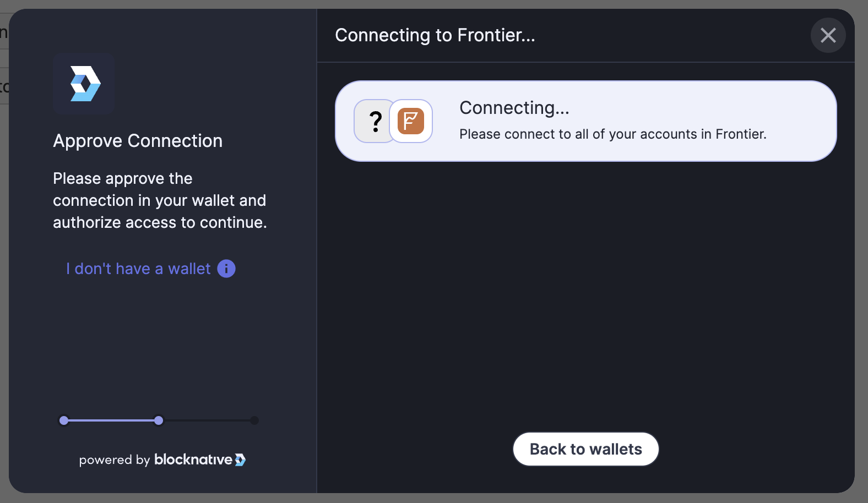Viewport: 868px width, 503px height.
Task: Click the question mark account icon
Action: pyautogui.click(x=376, y=121)
